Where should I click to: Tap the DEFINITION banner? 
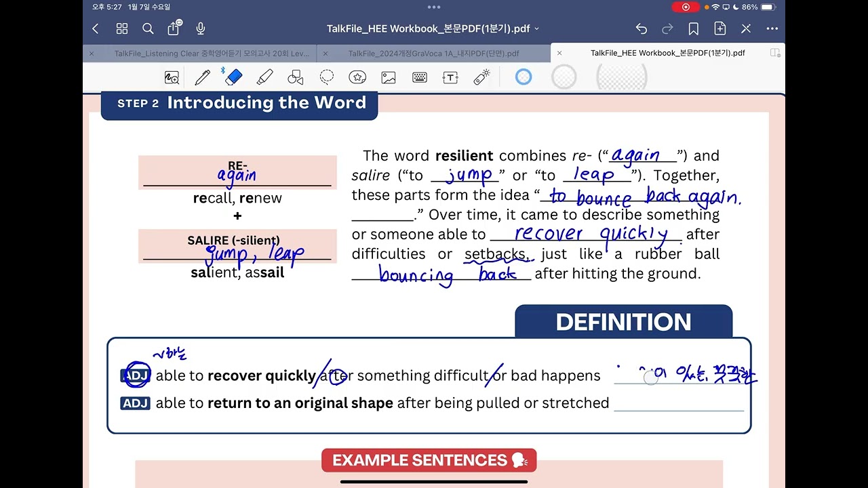pyautogui.click(x=623, y=322)
